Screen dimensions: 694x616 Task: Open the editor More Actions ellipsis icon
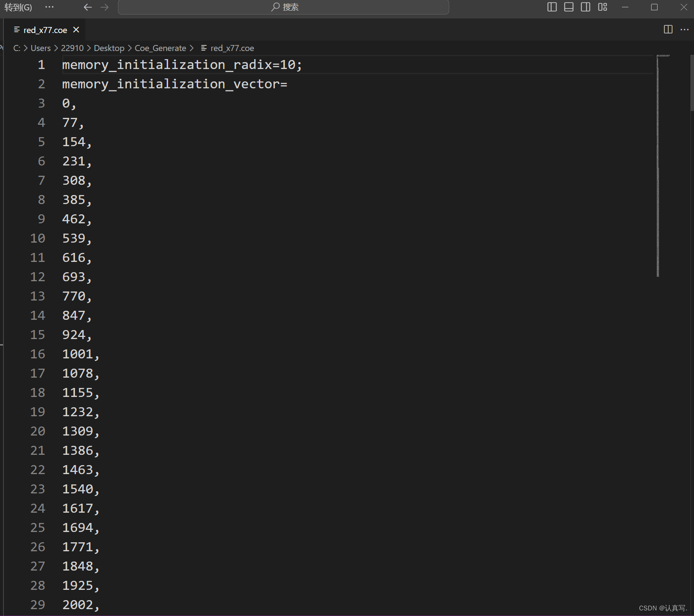click(684, 30)
